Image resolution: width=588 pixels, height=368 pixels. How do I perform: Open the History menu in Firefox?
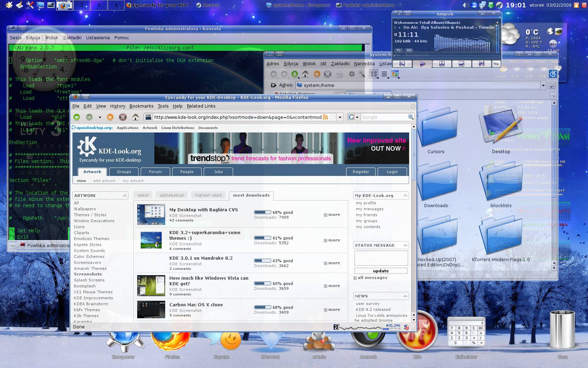point(118,106)
